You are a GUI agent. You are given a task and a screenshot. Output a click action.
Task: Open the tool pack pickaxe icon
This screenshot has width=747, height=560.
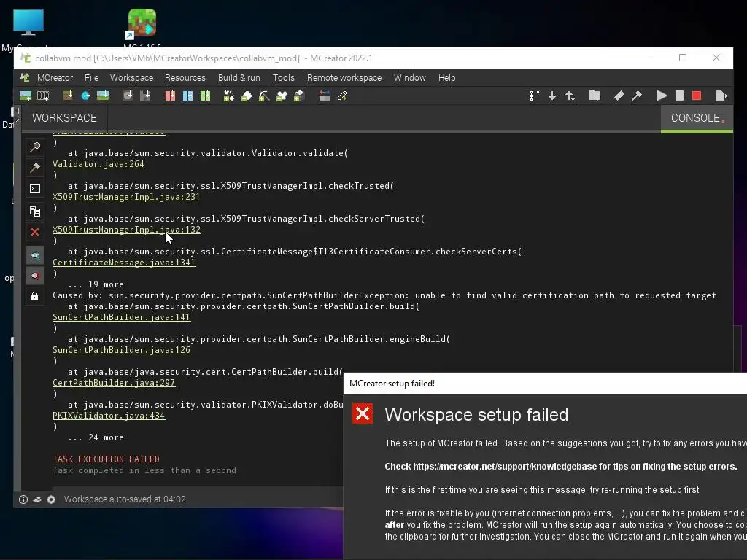pyautogui.click(x=264, y=96)
